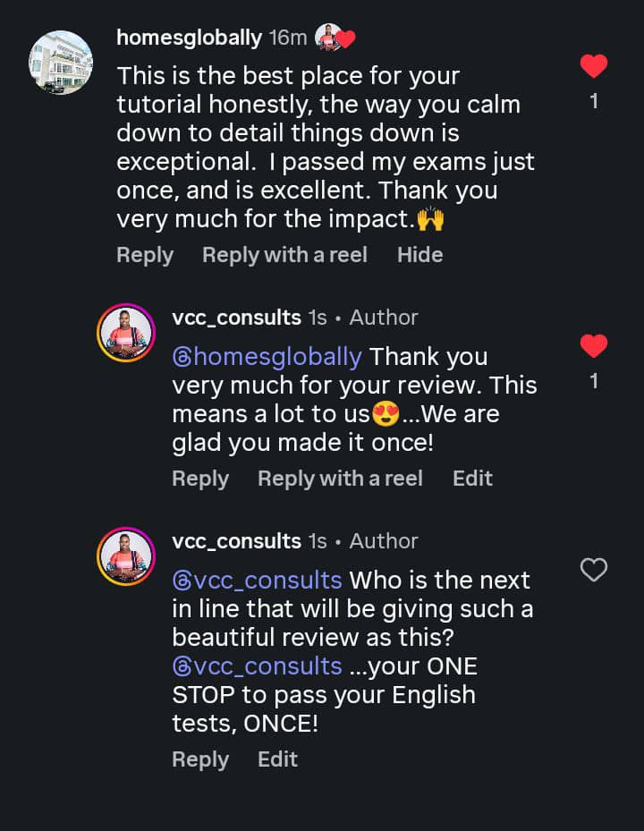Tap the author-liked badge next to 16m
Viewport: 644px width, 831px height.
[335, 38]
